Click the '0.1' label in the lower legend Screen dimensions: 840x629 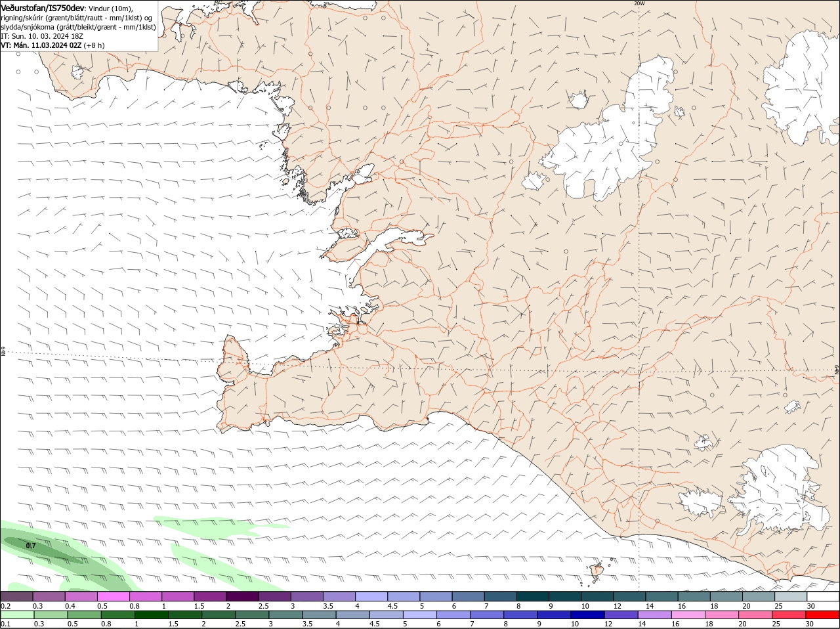tap(5, 624)
